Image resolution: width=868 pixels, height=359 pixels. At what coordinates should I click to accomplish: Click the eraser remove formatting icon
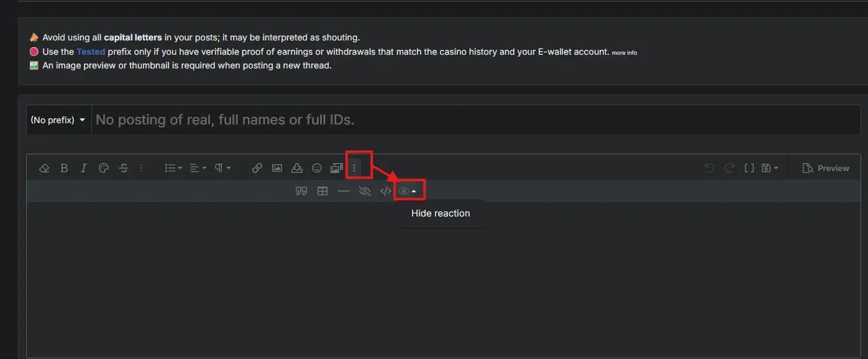(44, 168)
